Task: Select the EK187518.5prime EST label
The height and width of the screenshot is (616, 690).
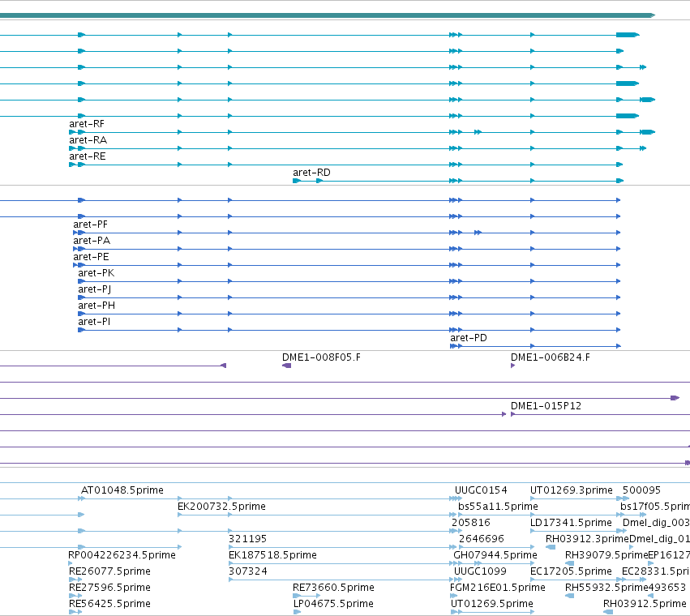Action: [272, 555]
